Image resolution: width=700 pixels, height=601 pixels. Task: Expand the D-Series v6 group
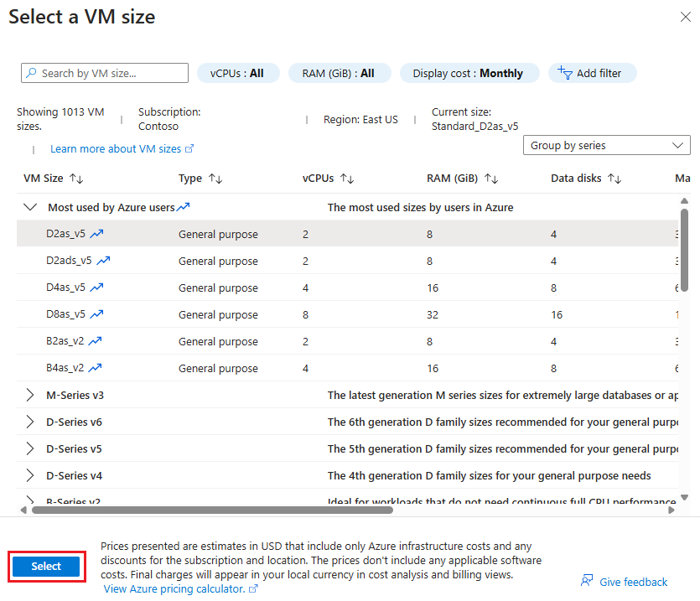click(x=29, y=422)
